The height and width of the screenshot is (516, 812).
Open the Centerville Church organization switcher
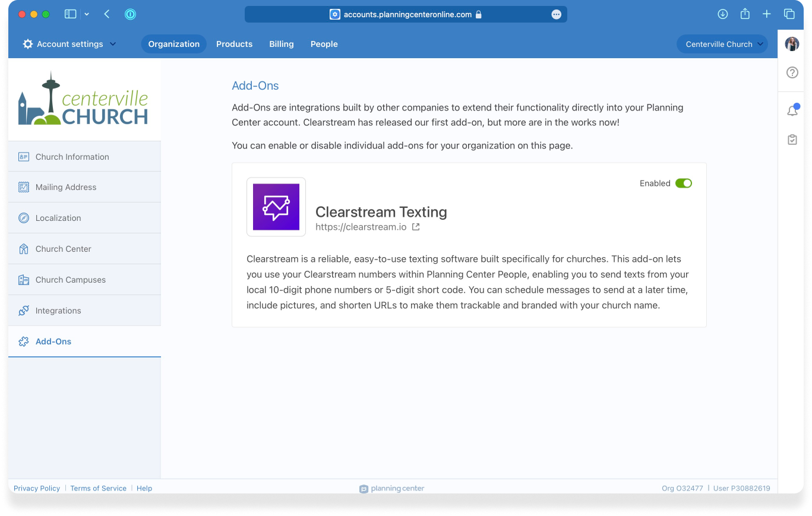pyautogui.click(x=722, y=44)
